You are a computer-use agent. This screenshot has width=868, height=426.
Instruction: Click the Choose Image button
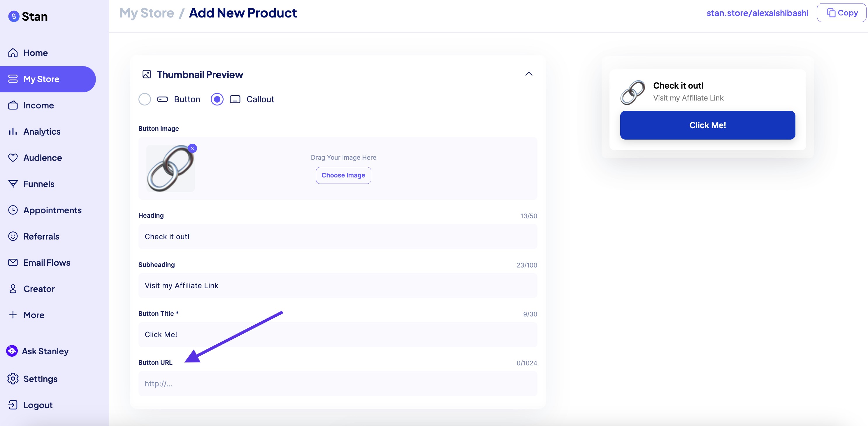pyautogui.click(x=343, y=175)
